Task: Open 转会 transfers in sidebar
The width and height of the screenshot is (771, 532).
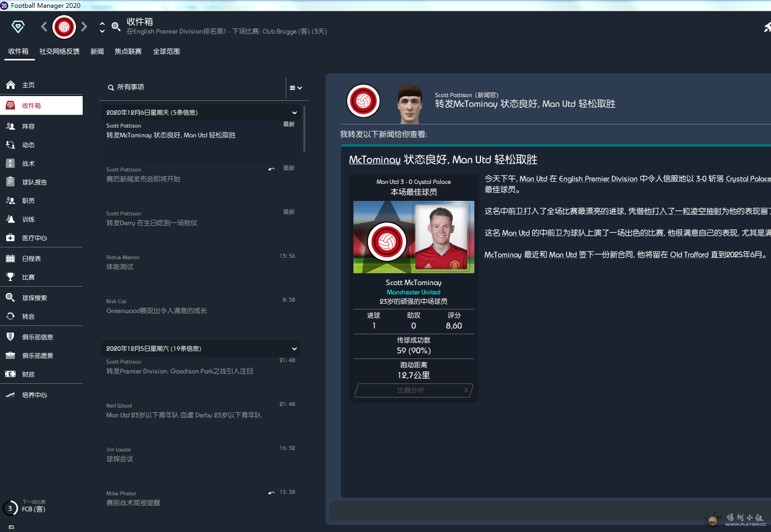Action: (x=41, y=316)
